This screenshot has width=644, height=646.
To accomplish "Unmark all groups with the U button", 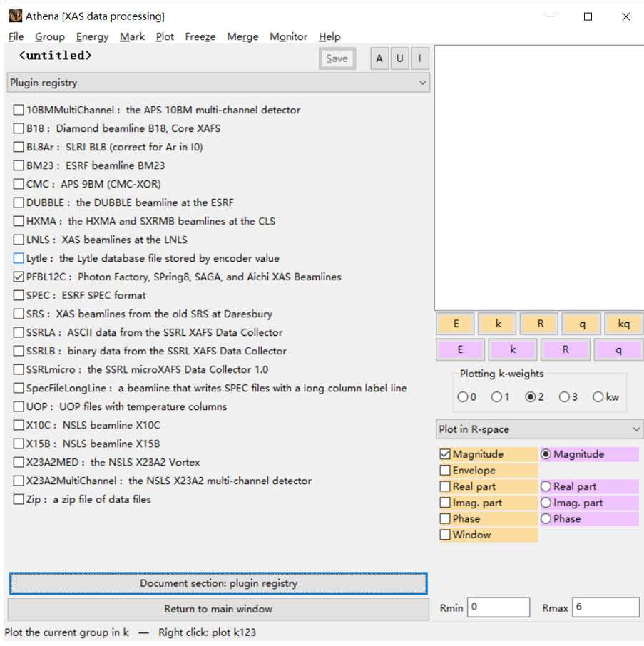I will click(x=399, y=58).
